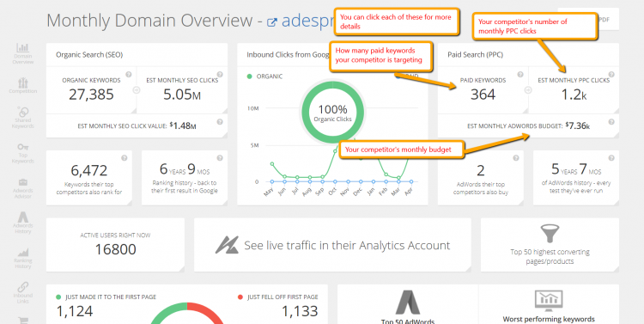Open Domain Overview in sidebar

coord(23,53)
